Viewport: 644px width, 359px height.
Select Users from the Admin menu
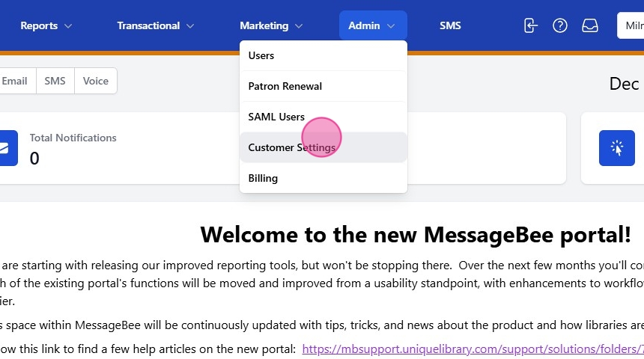point(323,55)
